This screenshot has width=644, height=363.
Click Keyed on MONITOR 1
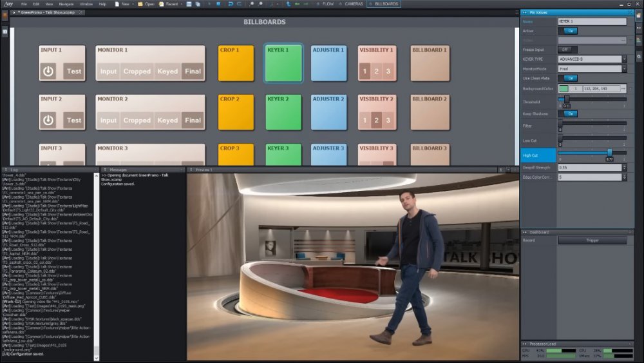(167, 72)
